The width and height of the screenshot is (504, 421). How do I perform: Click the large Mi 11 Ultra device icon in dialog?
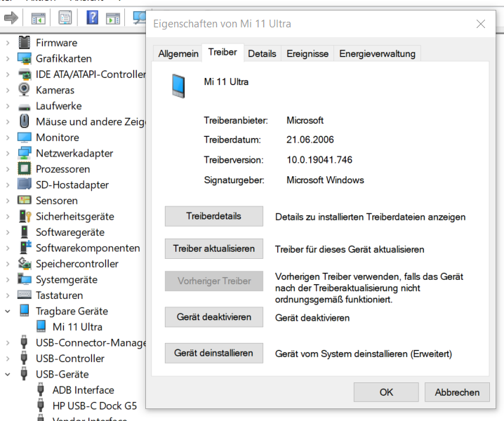coord(178,86)
